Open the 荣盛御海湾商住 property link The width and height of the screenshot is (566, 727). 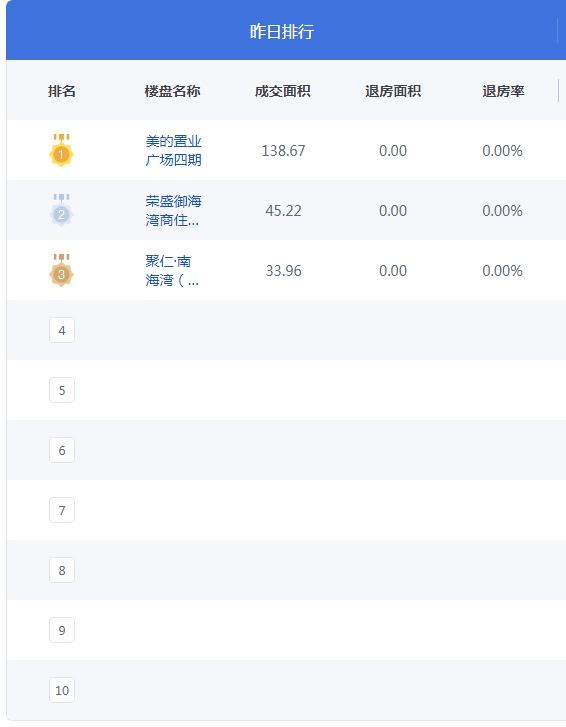[x=173, y=210]
